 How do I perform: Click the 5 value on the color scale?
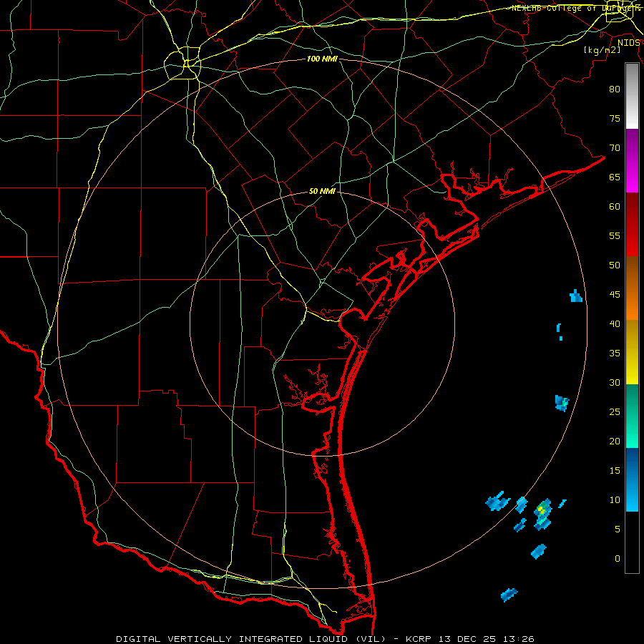tap(618, 529)
